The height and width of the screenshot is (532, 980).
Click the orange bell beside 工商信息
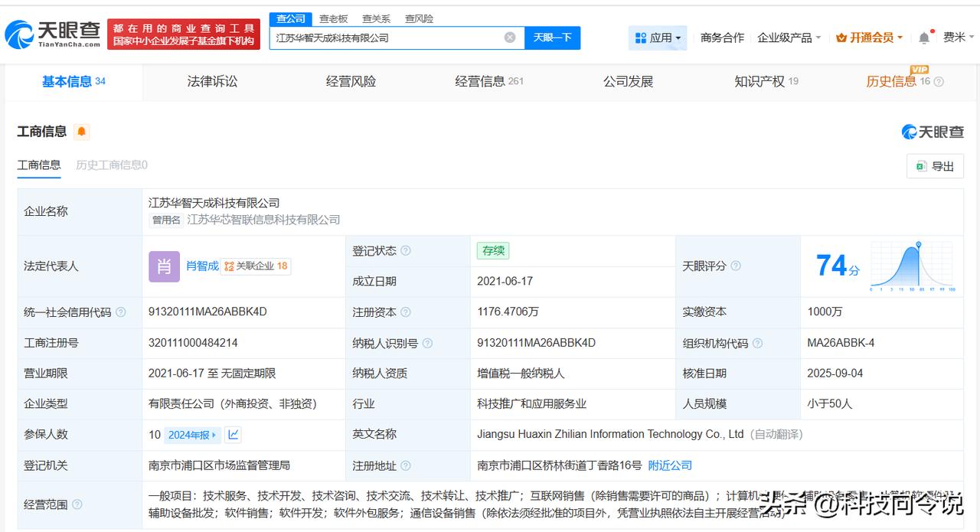[x=82, y=132]
